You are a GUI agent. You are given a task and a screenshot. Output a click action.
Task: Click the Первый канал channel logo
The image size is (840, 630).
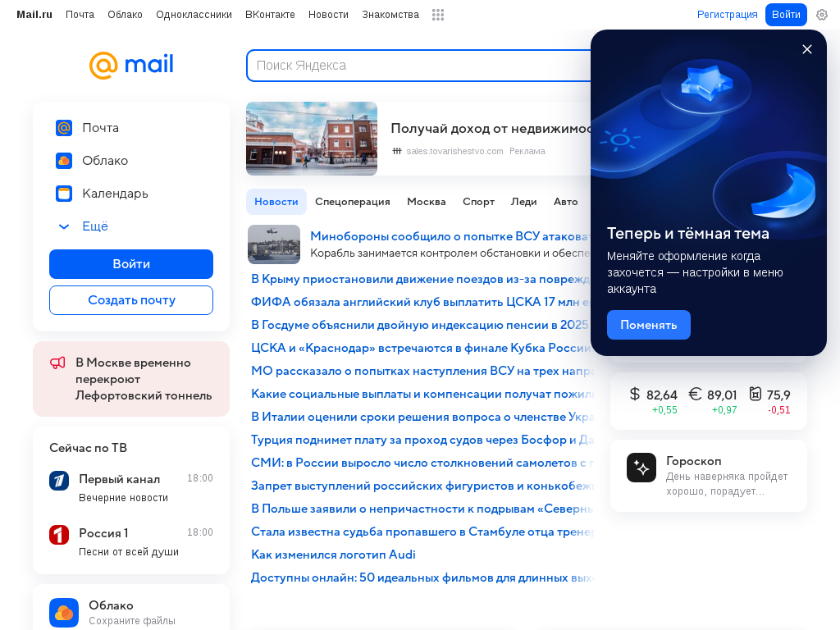click(x=59, y=481)
